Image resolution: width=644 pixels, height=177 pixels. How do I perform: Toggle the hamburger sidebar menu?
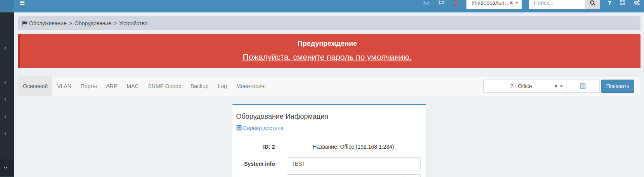(22, 3)
